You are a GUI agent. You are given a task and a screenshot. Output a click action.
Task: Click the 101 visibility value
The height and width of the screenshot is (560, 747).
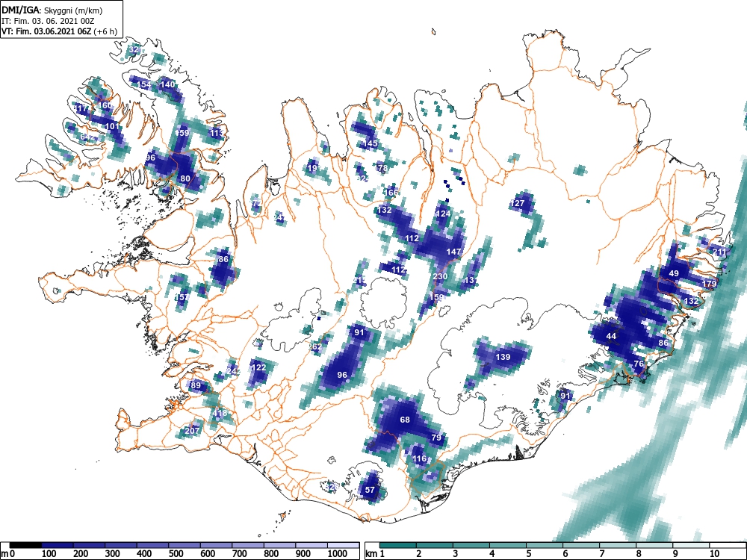[x=113, y=127]
